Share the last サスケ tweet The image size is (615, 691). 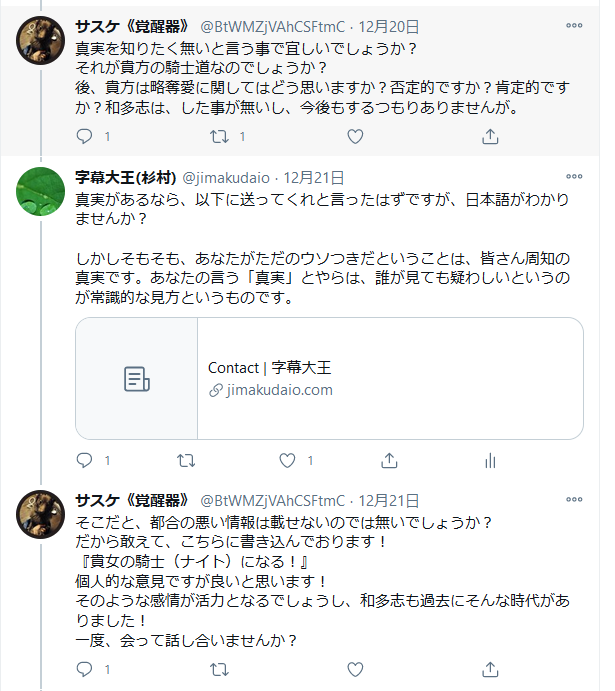(x=490, y=668)
